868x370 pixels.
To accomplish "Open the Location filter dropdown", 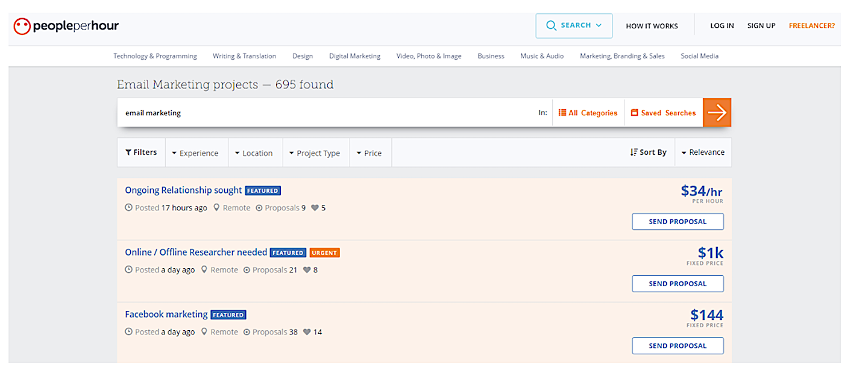I will pos(254,153).
